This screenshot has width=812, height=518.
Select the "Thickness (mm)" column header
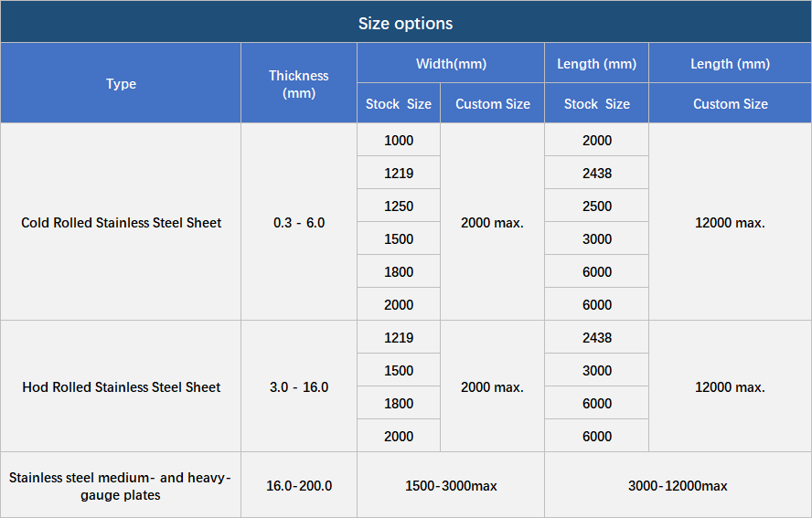pos(299,83)
